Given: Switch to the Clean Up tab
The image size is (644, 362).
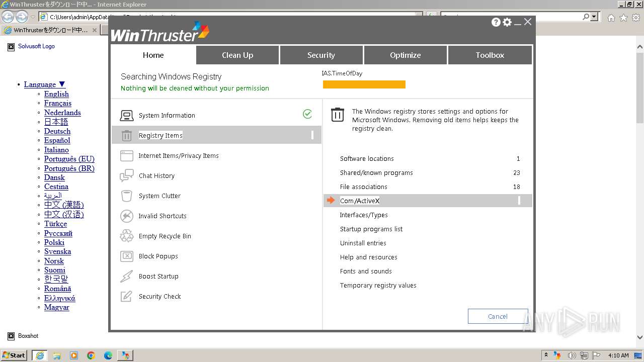Looking at the screenshot, I should pyautogui.click(x=237, y=55).
